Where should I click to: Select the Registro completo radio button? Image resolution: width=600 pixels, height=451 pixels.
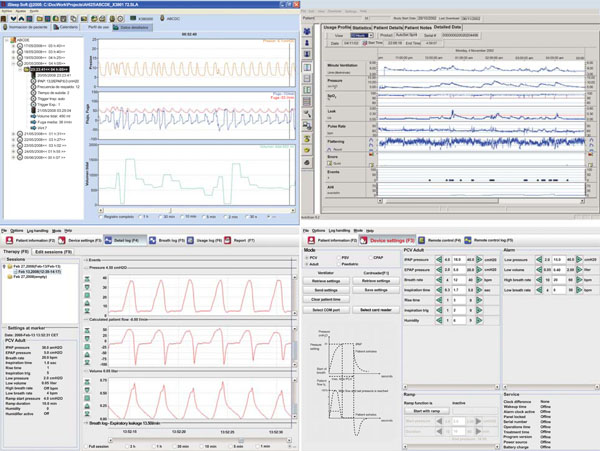pyautogui.click(x=101, y=217)
